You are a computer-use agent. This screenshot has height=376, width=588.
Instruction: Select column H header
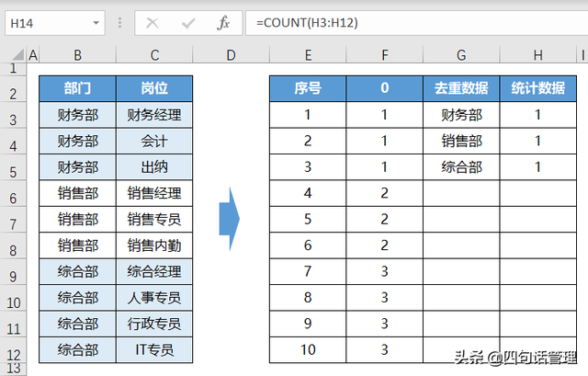pyautogui.click(x=538, y=55)
